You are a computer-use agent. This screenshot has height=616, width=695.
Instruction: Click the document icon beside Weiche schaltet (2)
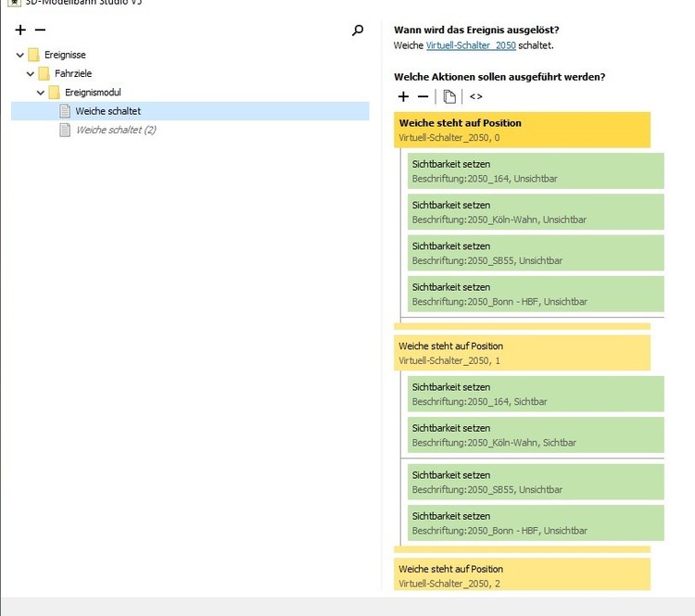click(x=65, y=131)
